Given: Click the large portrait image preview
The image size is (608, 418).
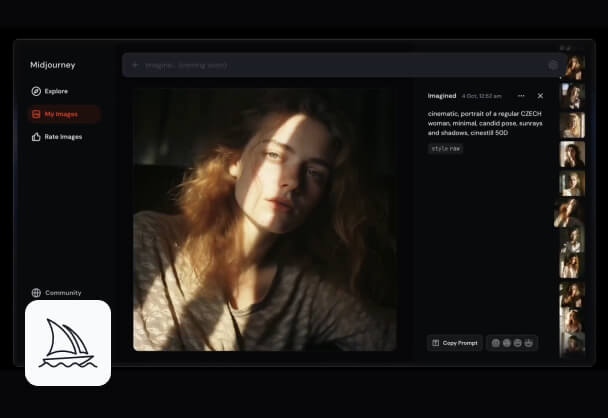Looking at the screenshot, I should point(265,218).
